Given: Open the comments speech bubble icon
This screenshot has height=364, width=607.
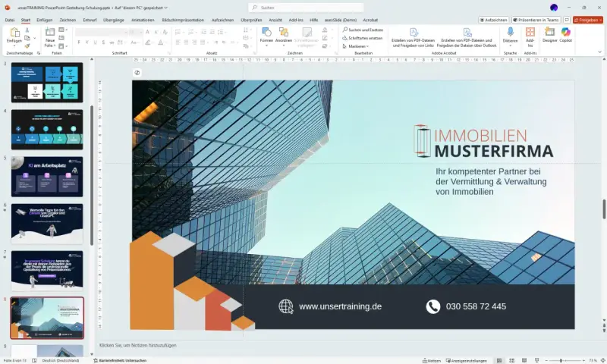Looking at the screenshot, I should click(567, 20).
